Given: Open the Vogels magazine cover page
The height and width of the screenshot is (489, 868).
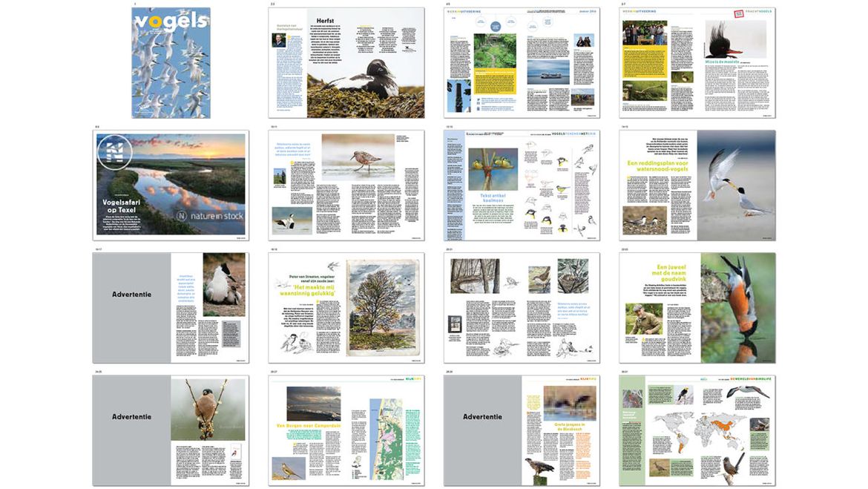Looking at the screenshot, I should (171, 63).
